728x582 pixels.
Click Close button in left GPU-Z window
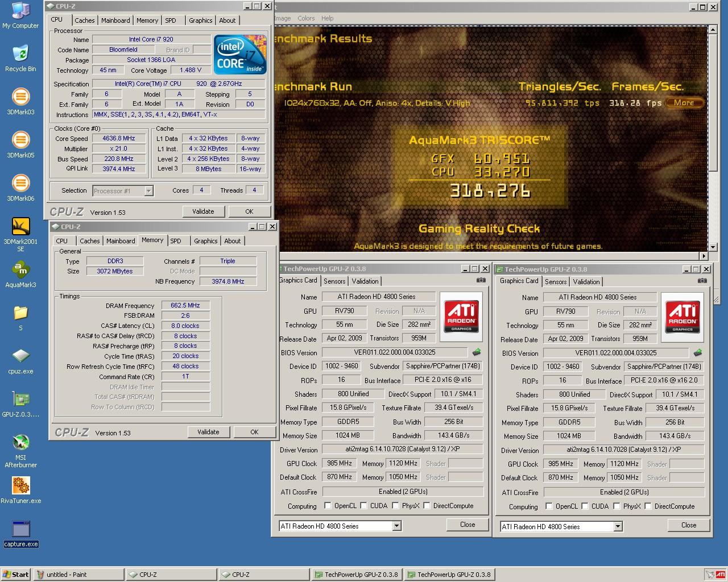click(x=468, y=525)
